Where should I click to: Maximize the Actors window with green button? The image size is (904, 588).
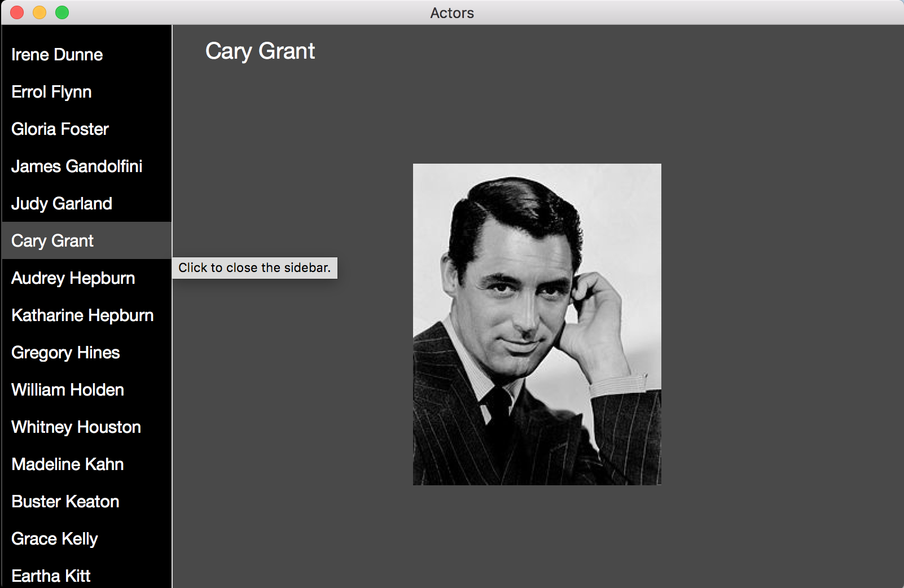[62, 12]
